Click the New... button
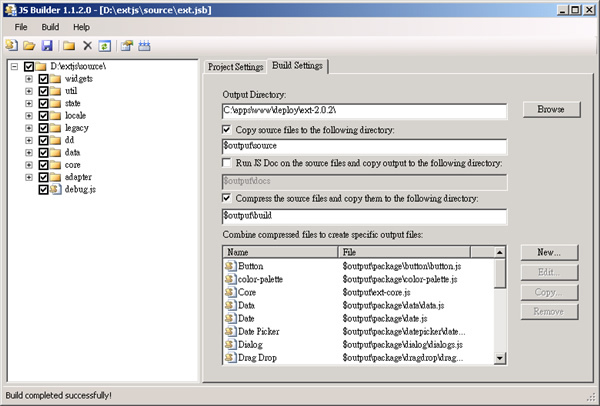Viewport: 600px width, 406px height. coord(549,252)
